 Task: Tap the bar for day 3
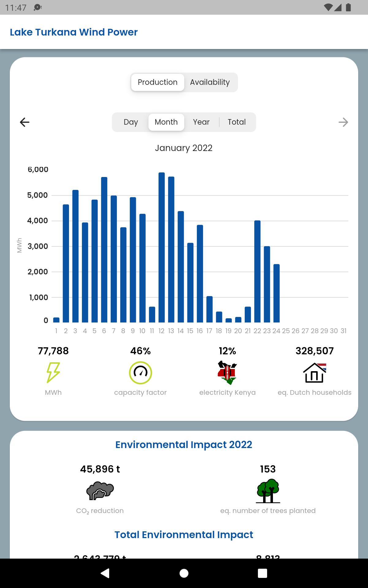point(75,256)
